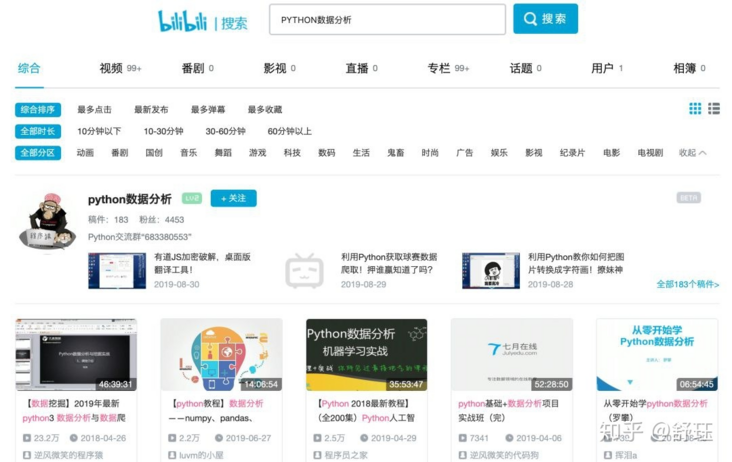
Task: Click the search input field
Action: tap(387, 20)
